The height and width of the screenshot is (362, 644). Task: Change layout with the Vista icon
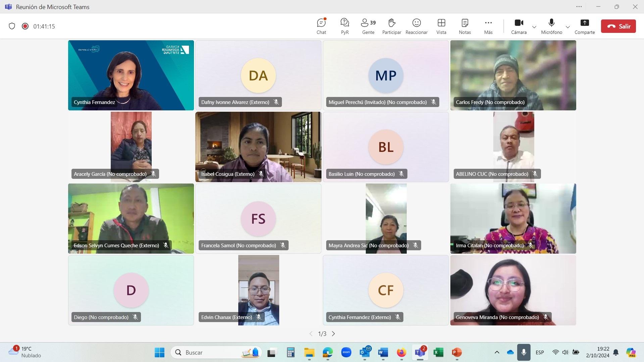tap(441, 26)
